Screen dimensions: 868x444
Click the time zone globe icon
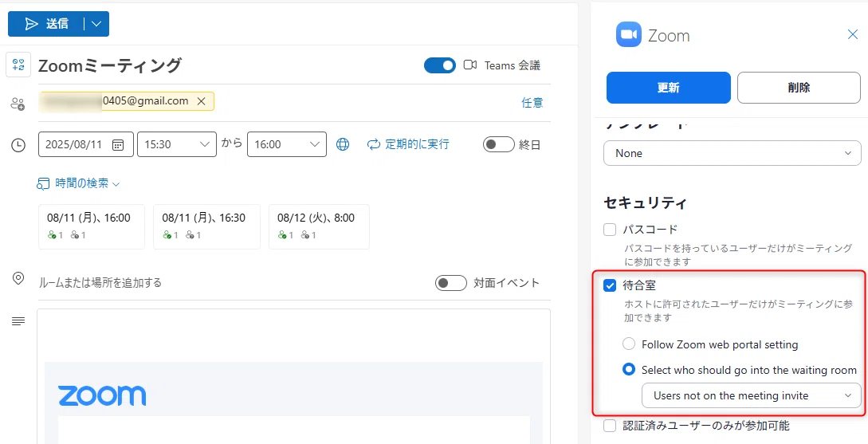344,144
